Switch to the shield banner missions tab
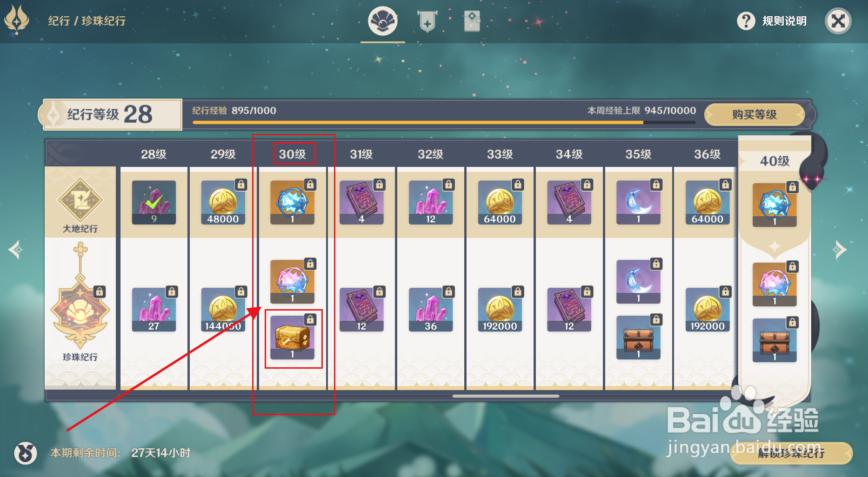Screen dimensions: 868x477 coord(427,21)
